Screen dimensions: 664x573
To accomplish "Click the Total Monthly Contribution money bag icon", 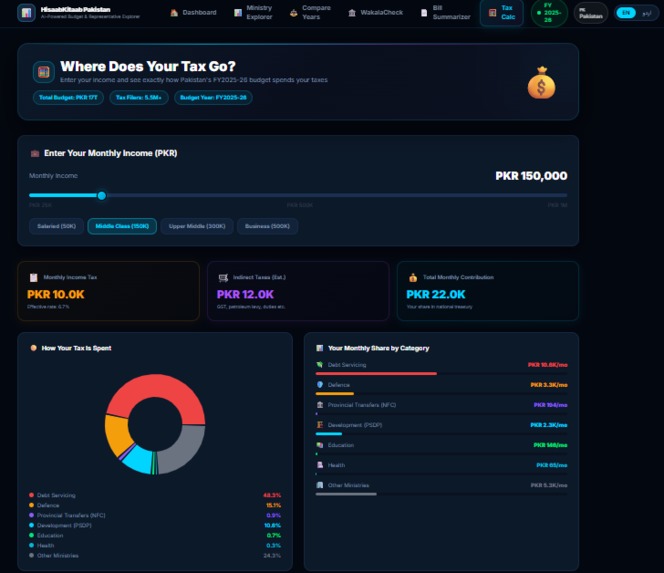I will (413, 277).
